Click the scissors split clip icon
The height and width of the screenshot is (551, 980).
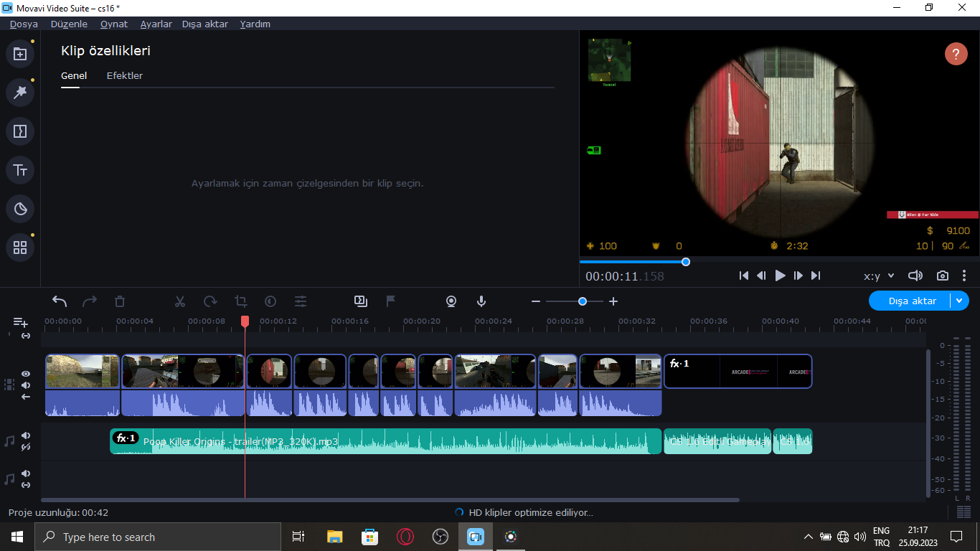180,301
